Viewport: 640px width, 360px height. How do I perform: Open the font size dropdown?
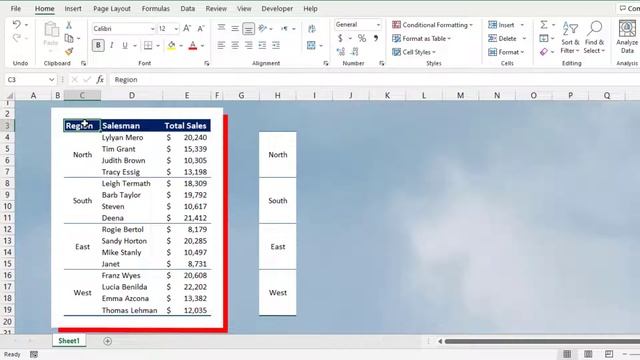click(176, 29)
